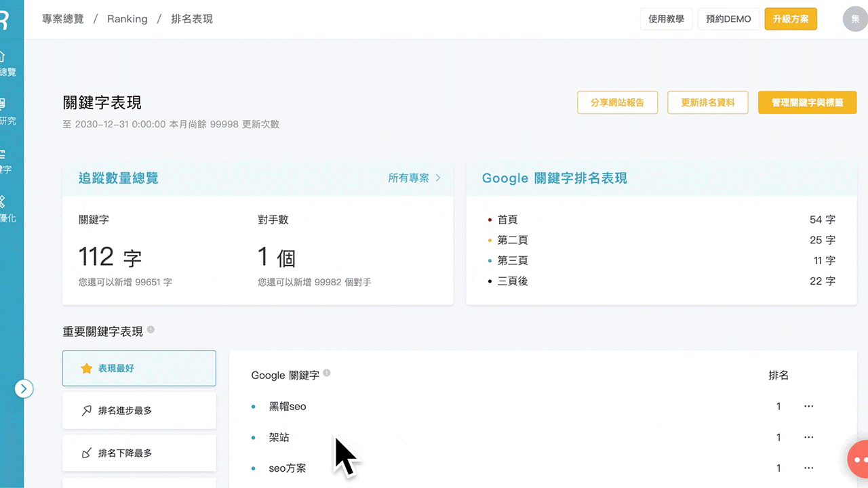Click the 升級方案 button
The height and width of the screenshot is (488, 868).
(x=790, y=19)
